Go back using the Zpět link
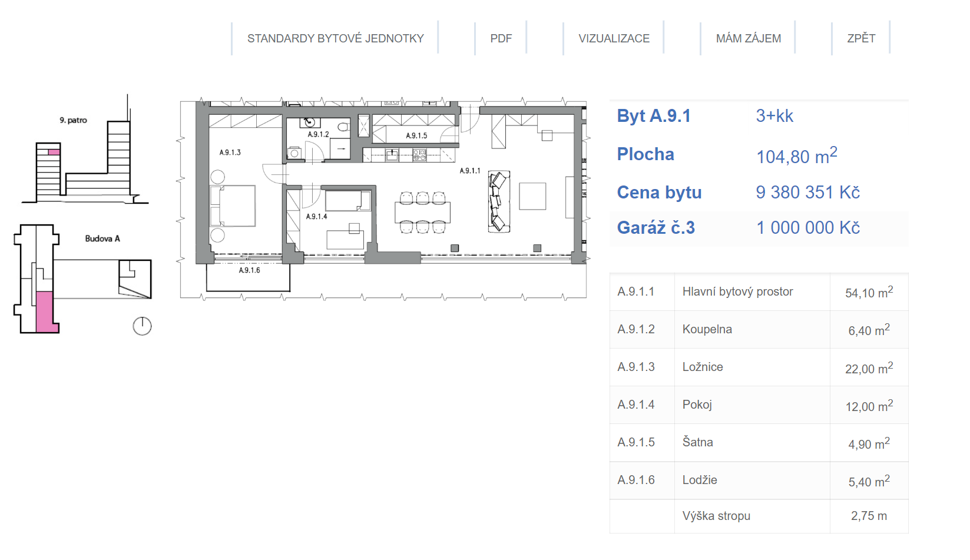970x560 pixels. click(860, 38)
